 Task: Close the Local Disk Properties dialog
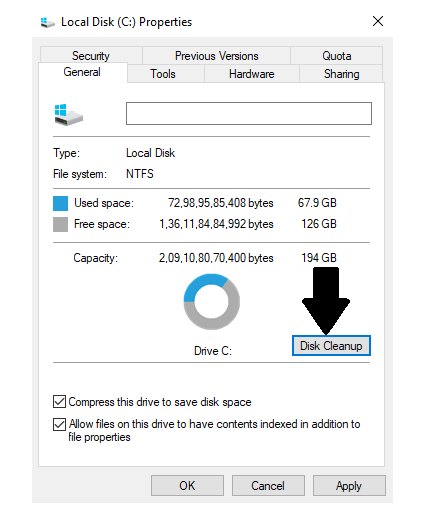[378, 21]
